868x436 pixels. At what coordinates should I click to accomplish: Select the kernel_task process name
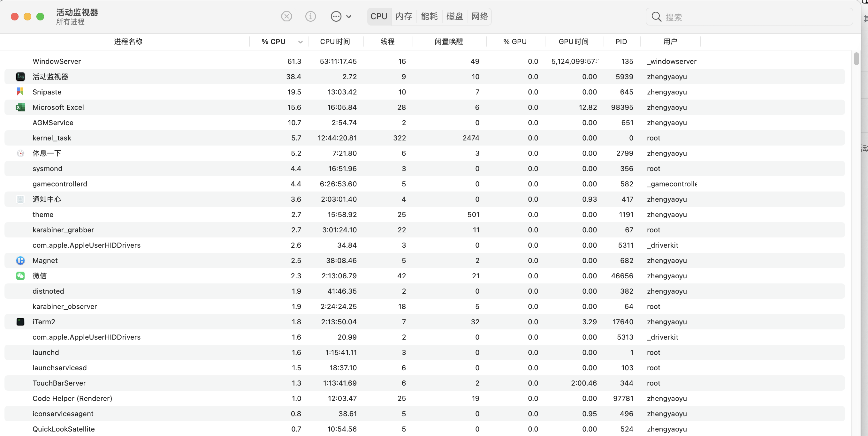pos(52,138)
